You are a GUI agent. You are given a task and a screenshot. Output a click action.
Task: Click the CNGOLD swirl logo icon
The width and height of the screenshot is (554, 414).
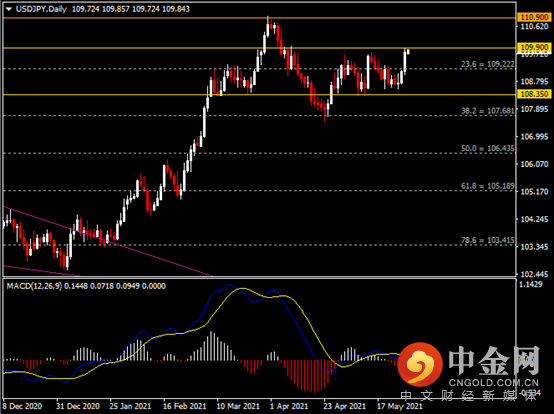pyautogui.click(x=419, y=364)
